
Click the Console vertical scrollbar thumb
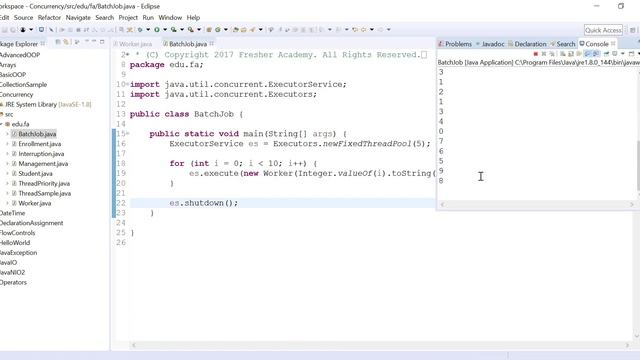click(638, 164)
